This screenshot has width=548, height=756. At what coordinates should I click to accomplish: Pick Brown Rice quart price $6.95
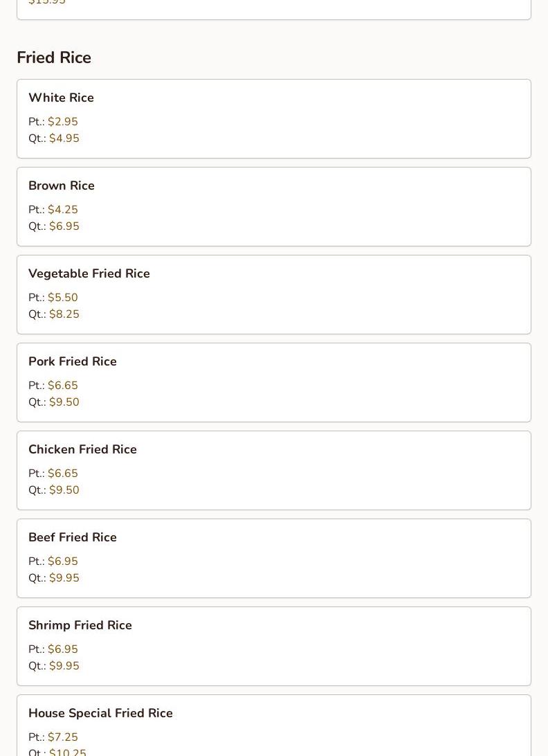[64, 226]
